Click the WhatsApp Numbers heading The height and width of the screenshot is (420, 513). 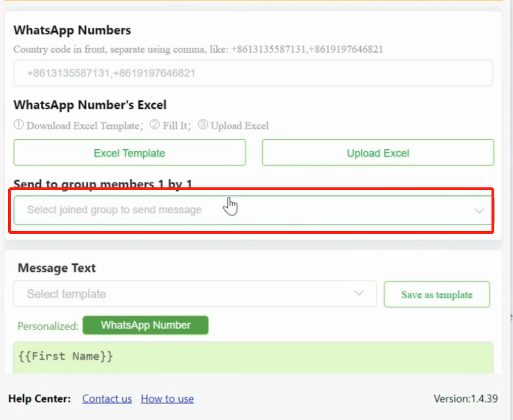72,30
